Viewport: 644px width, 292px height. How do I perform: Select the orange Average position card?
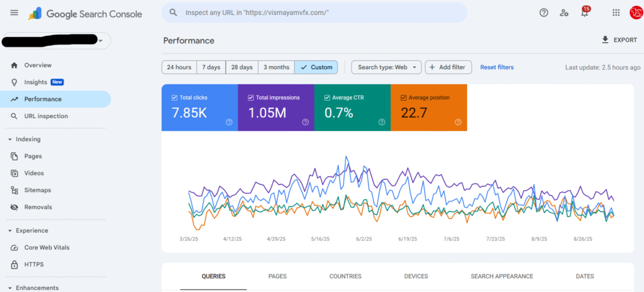(x=429, y=108)
